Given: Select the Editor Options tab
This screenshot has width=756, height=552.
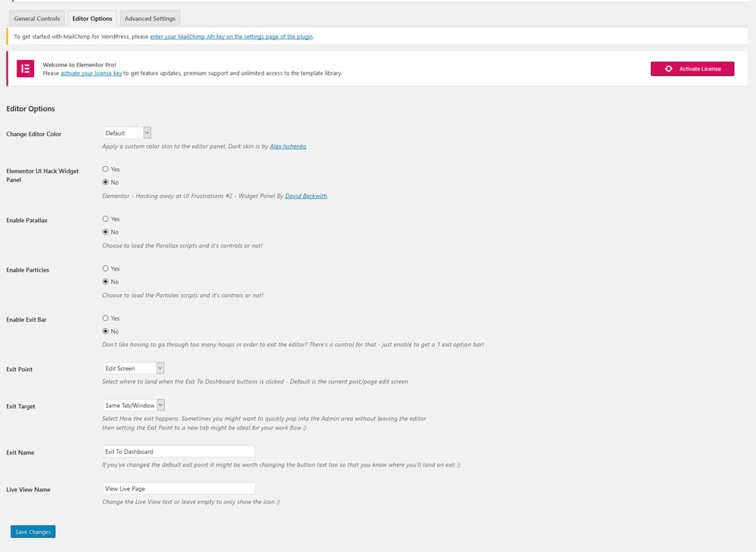Looking at the screenshot, I should (x=92, y=18).
